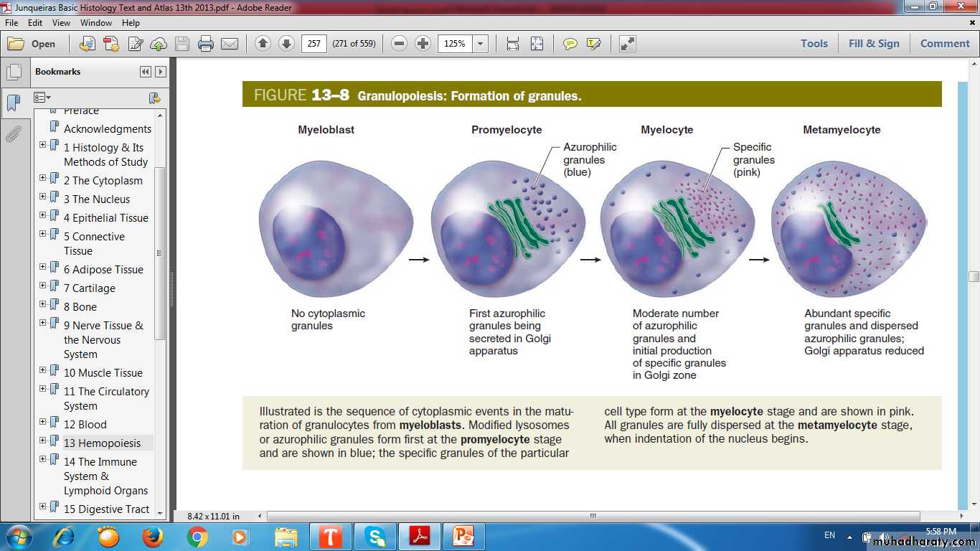Click the Print file icon
This screenshot has width=980, height=551.
pyautogui.click(x=206, y=44)
